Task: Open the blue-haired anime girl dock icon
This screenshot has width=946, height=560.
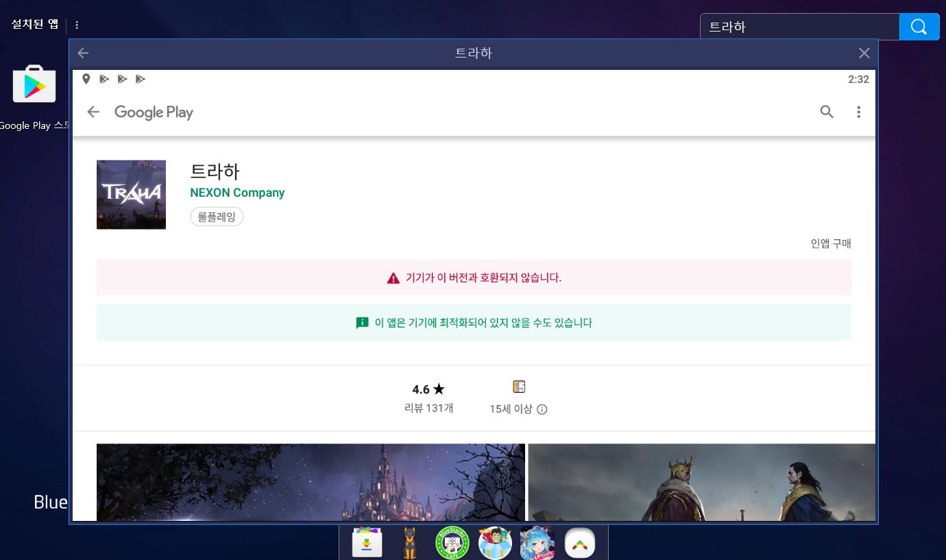Action: [x=537, y=544]
